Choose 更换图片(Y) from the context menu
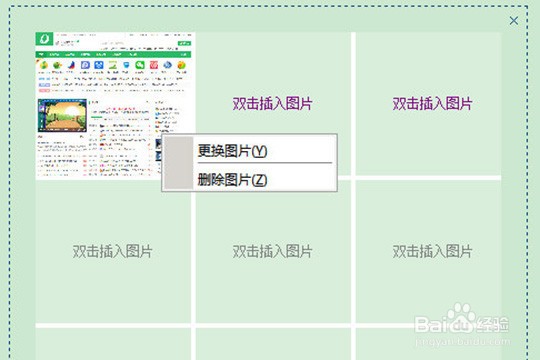Viewport: 540px width, 360px height. click(x=249, y=150)
